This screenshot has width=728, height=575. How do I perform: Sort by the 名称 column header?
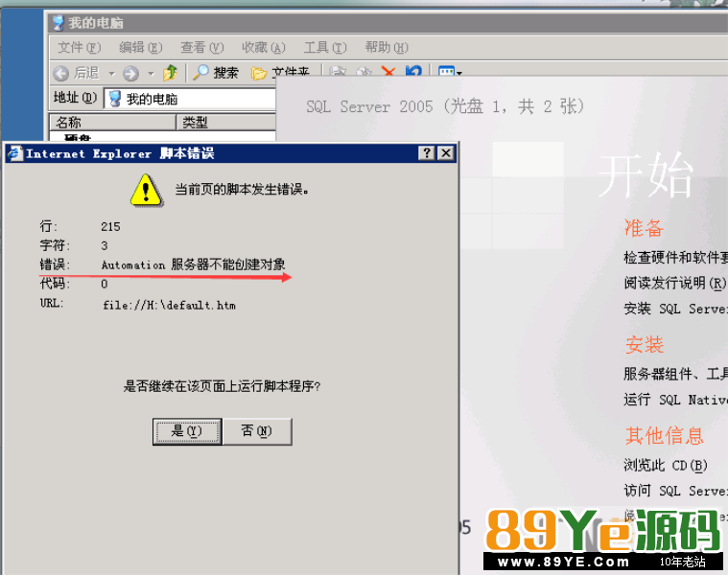point(112,123)
